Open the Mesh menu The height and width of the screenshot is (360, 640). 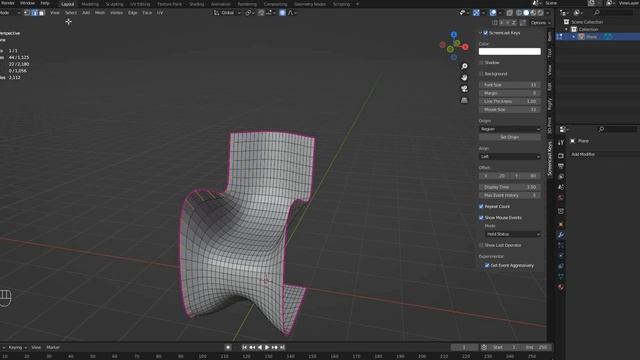tap(100, 13)
